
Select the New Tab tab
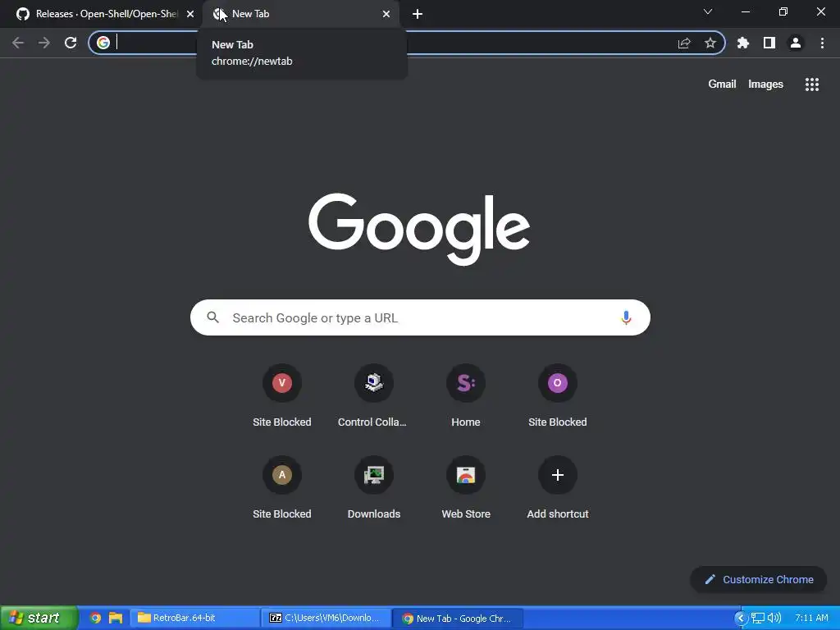tap(300, 14)
